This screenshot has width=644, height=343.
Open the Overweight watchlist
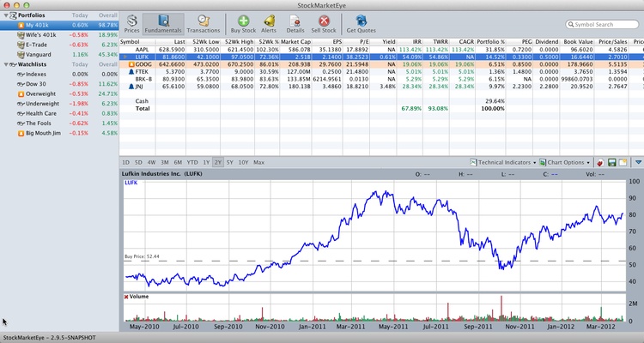[59, 94]
